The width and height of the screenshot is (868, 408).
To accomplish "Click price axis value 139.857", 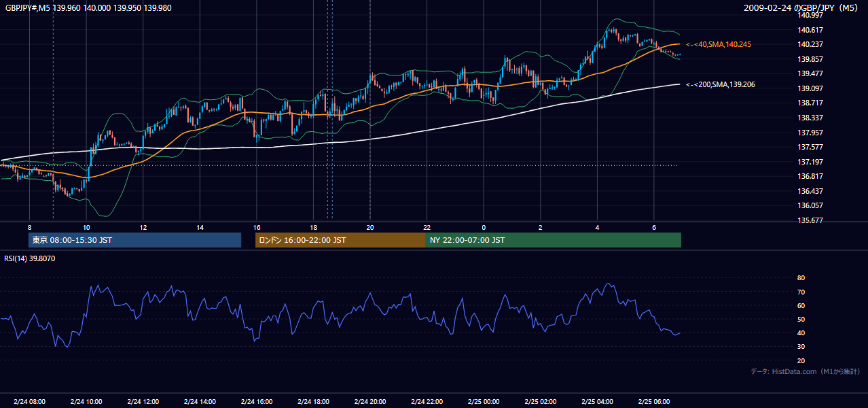I will [810, 59].
